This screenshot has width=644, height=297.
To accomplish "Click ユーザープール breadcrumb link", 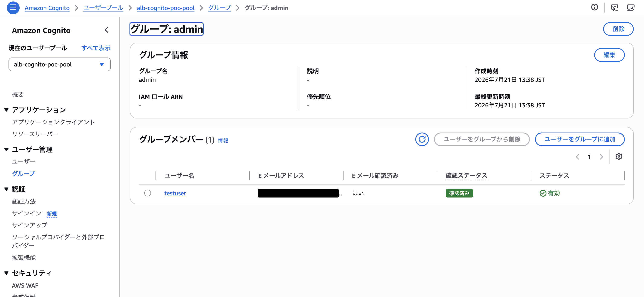I will click(103, 8).
